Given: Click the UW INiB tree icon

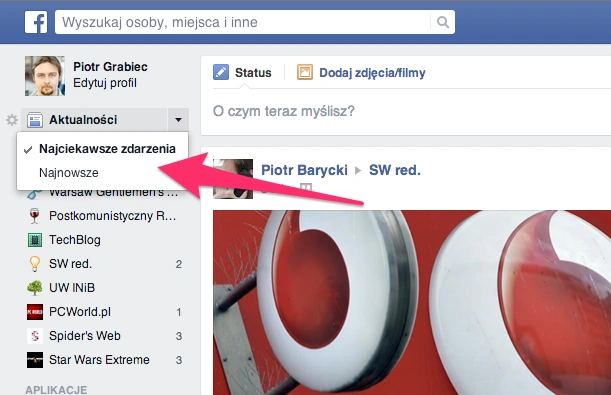Looking at the screenshot, I should pyautogui.click(x=35, y=288).
